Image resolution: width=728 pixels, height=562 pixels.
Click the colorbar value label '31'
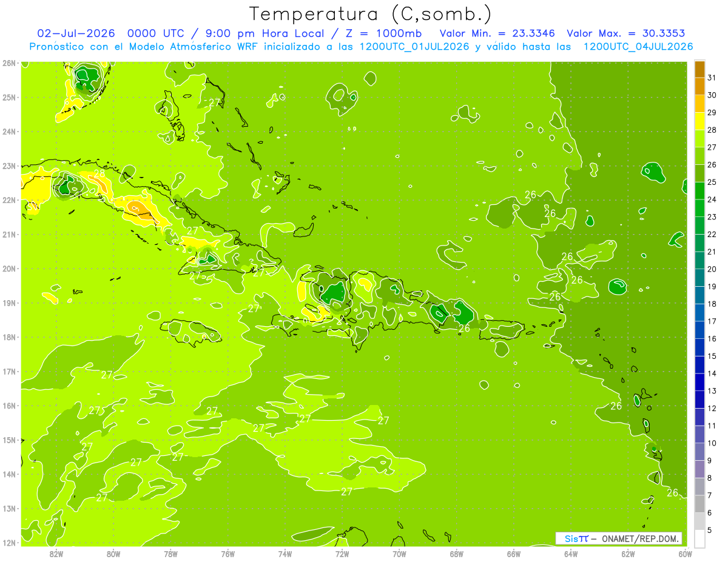click(x=712, y=77)
